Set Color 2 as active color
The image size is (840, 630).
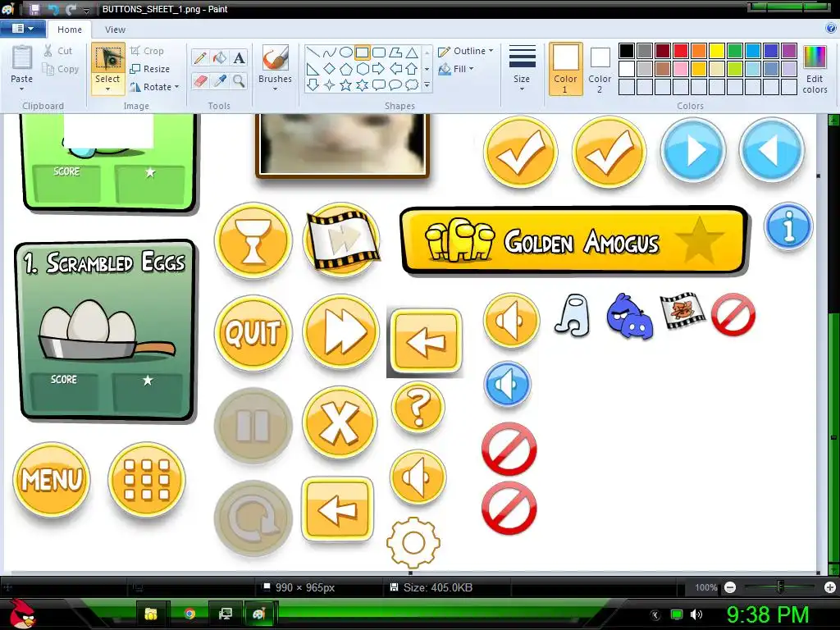600,70
